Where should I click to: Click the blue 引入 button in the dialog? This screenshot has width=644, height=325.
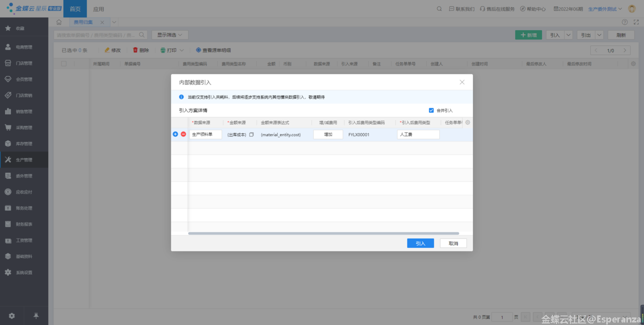421,243
